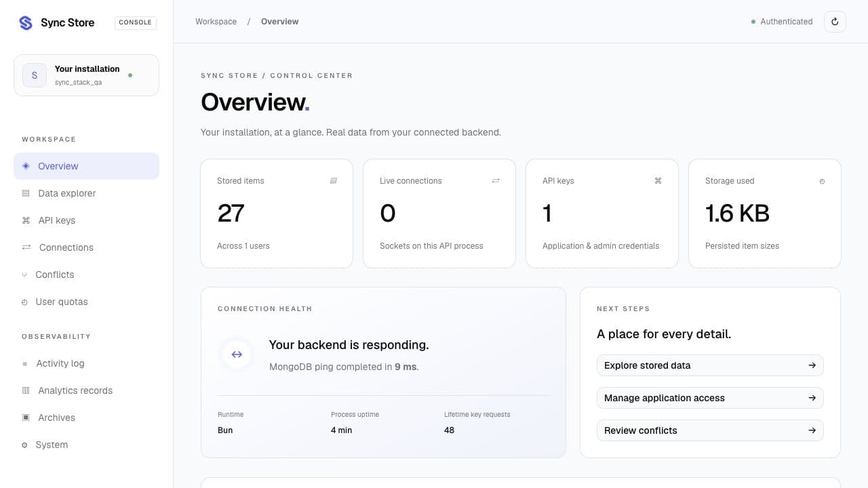Click the System gear icon in sidebar
Image resolution: width=868 pixels, height=488 pixels.
[x=24, y=445]
